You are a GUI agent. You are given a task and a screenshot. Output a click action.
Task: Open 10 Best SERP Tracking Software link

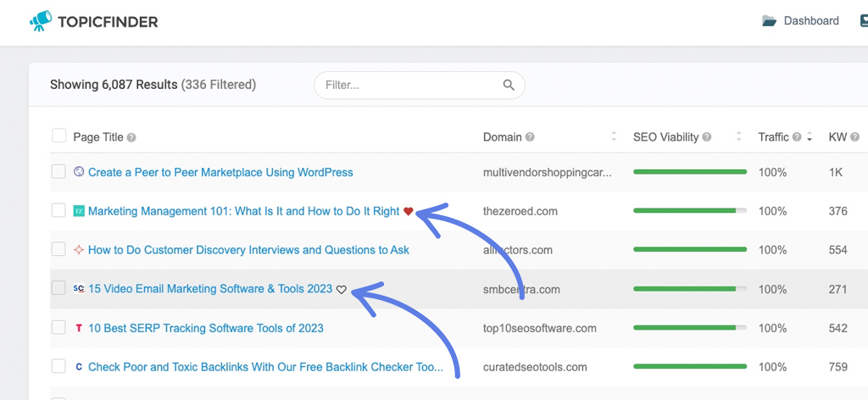[205, 328]
